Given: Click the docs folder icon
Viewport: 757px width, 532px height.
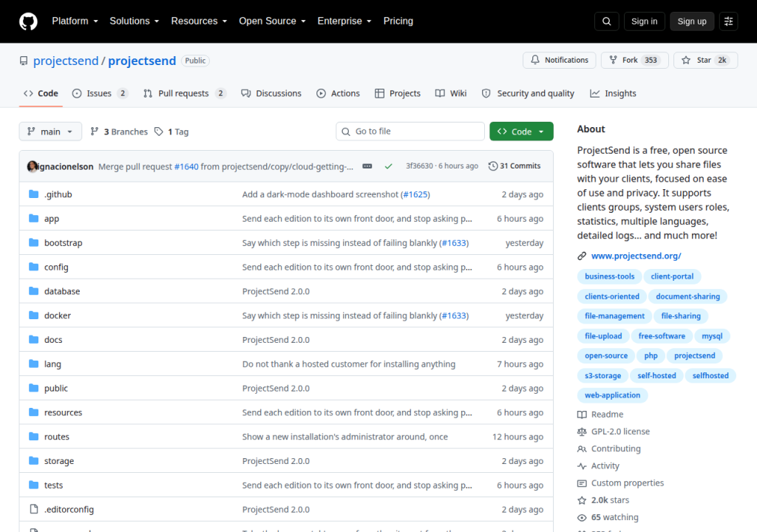Looking at the screenshot, I should 33,339.
